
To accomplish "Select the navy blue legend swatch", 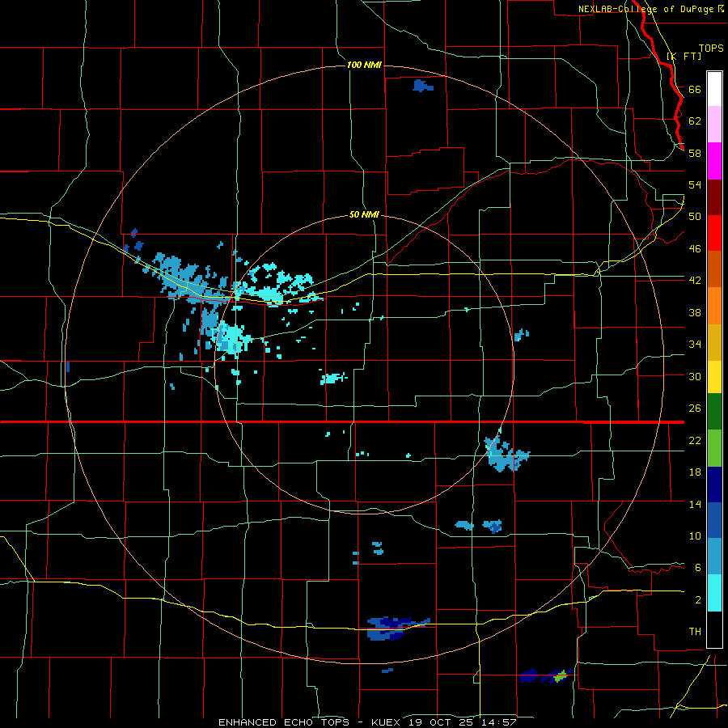I will tap(714, 485).
